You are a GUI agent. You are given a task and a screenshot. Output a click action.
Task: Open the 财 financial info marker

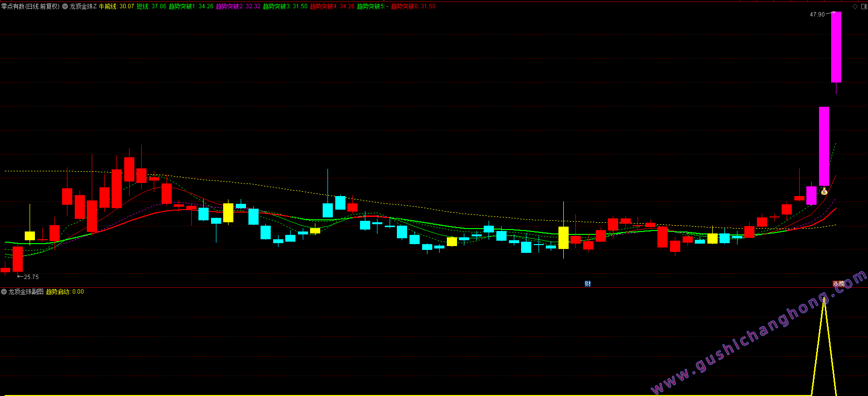tap(588, 284)
